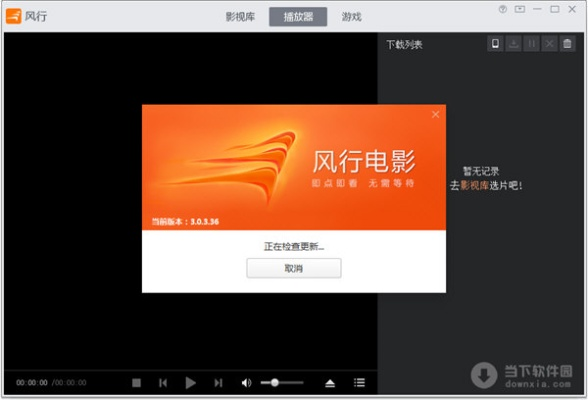Minimize the 风行 window

point(537,9)
